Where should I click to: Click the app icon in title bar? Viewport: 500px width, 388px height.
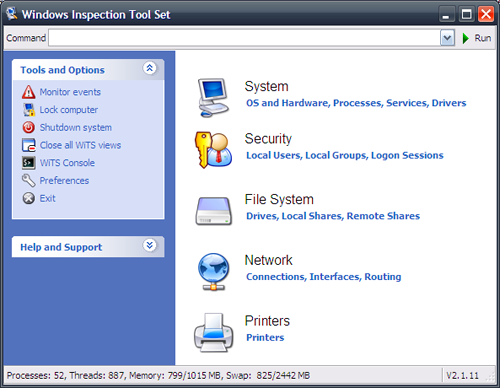tap(12, 14)
